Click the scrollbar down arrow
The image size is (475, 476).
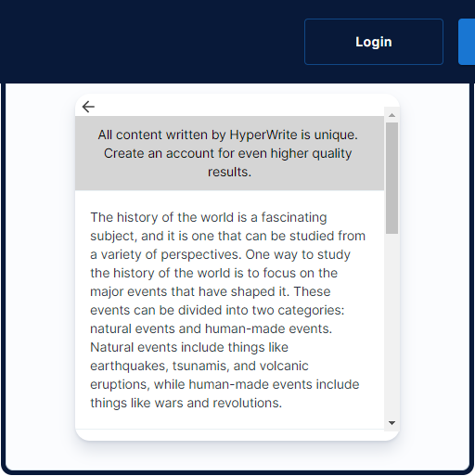pyautogui.click(x=392, y=423)
